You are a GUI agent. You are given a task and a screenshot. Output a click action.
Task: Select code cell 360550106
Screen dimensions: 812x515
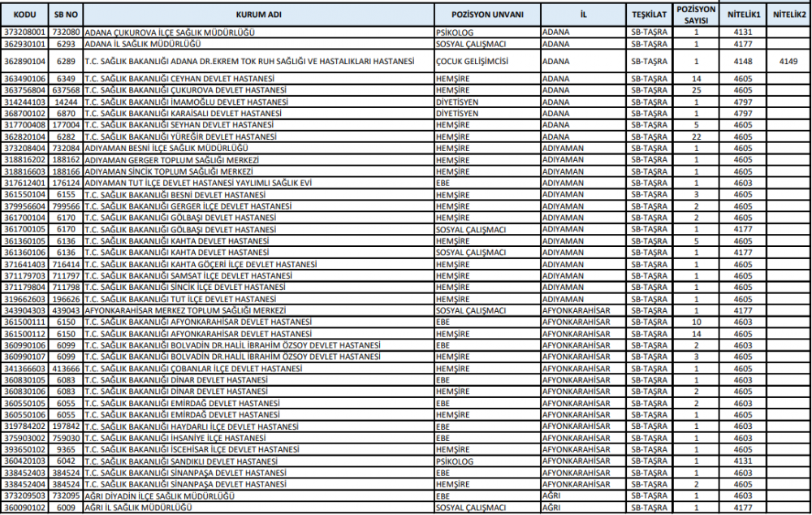point(25,415)
